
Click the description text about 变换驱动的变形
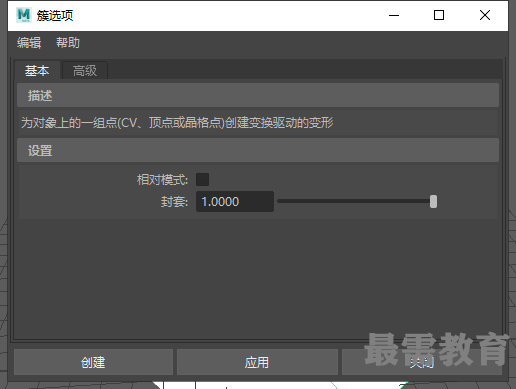pos(177,123)
